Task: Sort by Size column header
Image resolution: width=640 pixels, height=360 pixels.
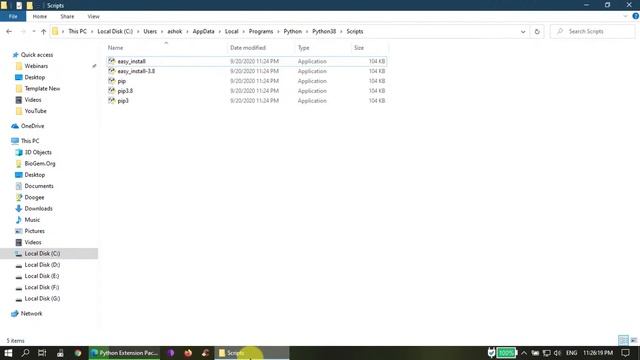Action: [x=359, y=48]
